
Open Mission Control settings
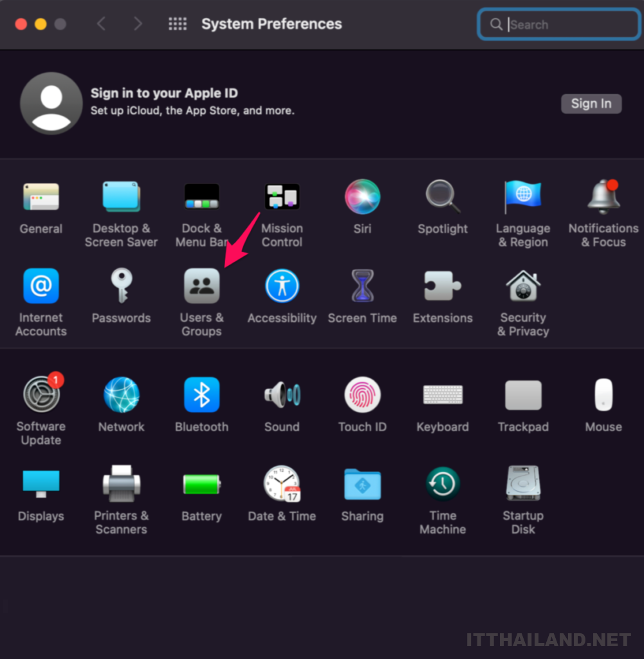click(x=282, y=197)
